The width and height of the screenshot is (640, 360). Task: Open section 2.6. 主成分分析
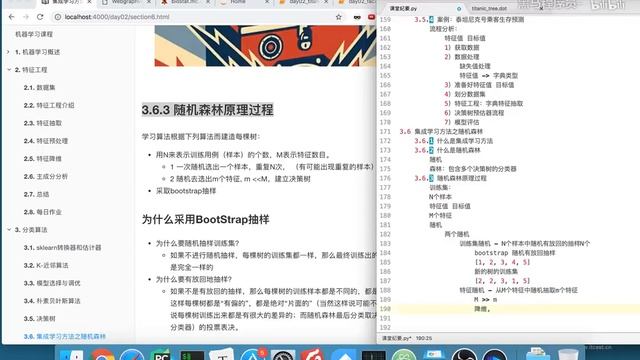coord(46,176)
